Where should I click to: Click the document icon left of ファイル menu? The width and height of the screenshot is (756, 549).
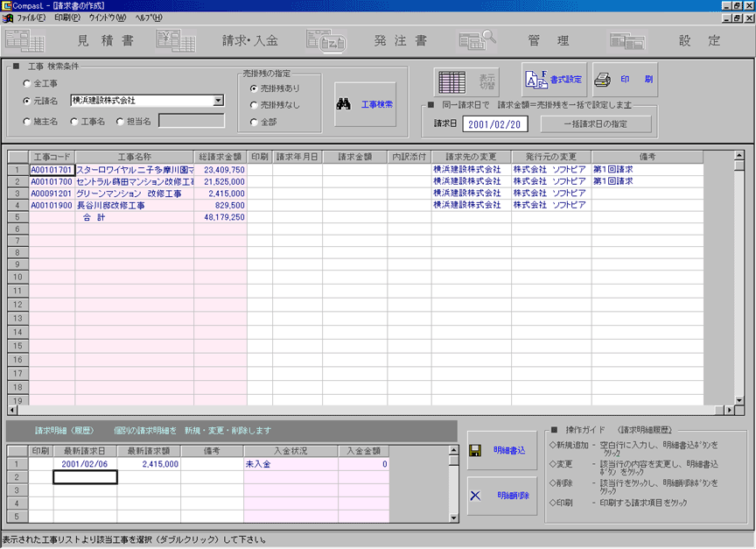7,18
